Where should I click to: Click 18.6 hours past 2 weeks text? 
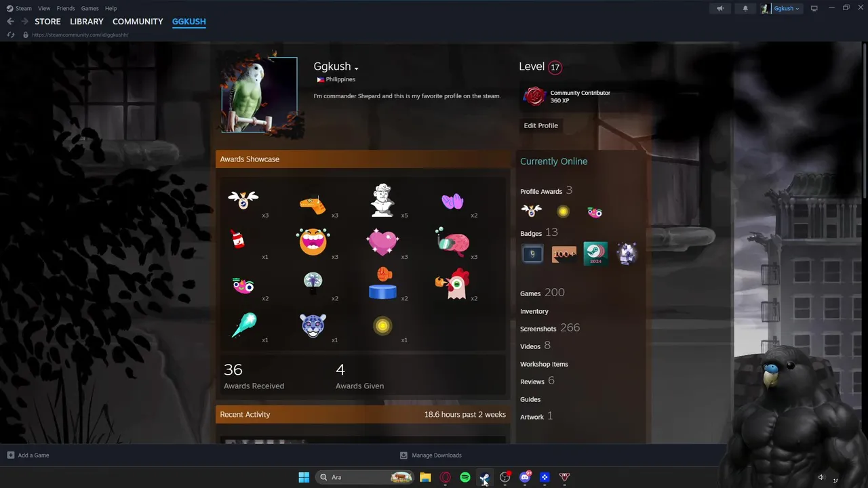[465, 414]
